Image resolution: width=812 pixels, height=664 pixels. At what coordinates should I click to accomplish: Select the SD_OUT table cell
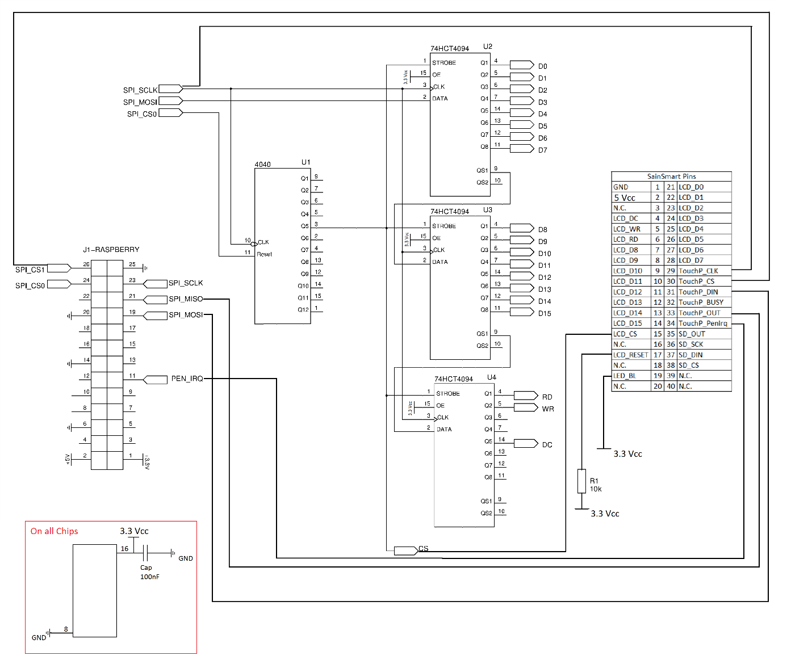[704, 334]
